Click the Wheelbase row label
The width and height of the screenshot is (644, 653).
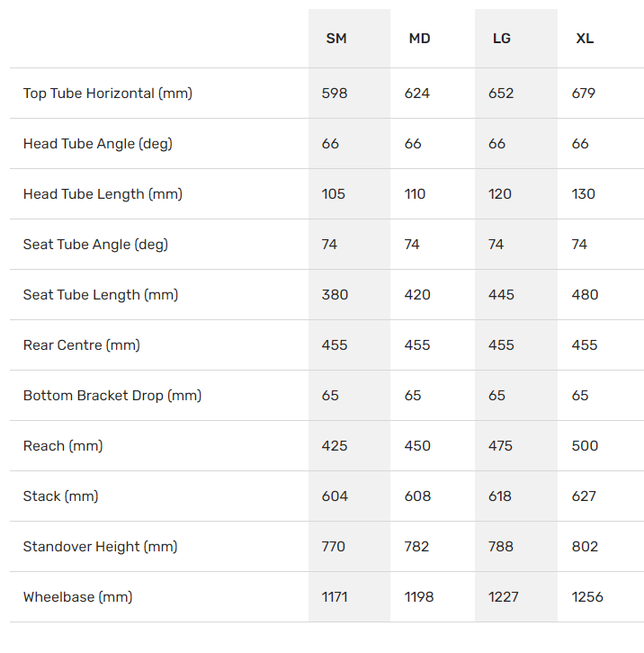click(78, 597)
